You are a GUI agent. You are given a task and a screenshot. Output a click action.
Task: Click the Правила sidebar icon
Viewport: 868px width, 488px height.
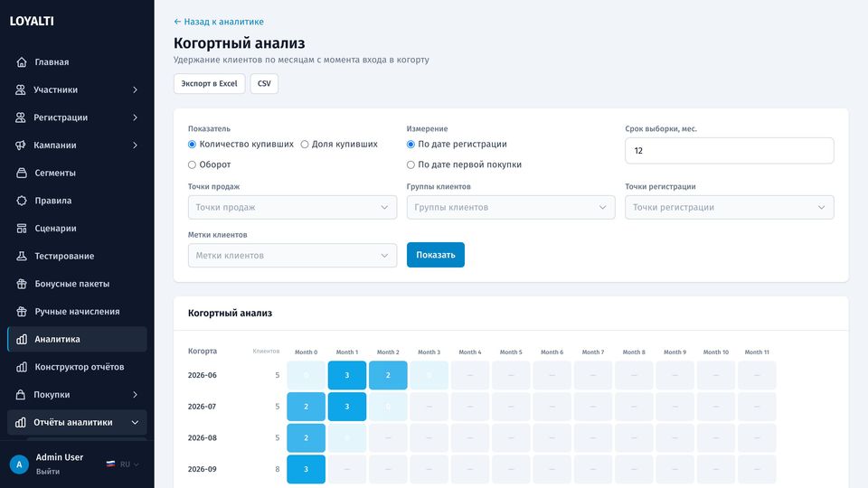[x=22, y=201]
